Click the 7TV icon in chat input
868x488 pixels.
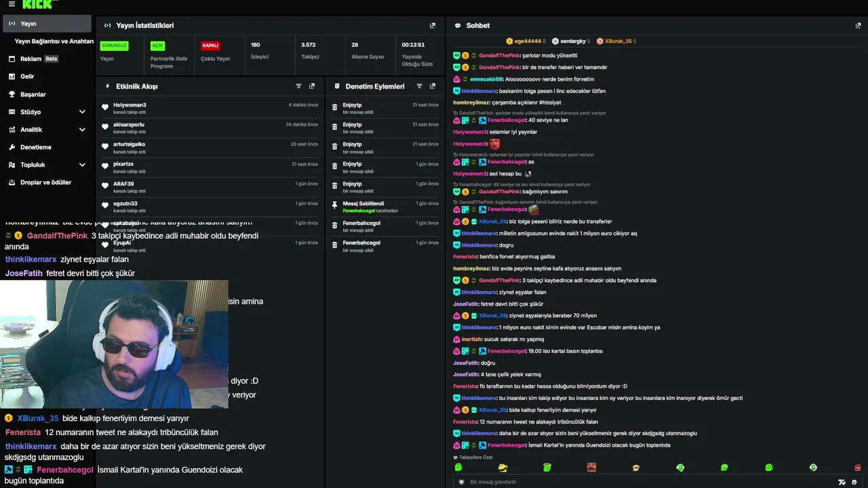click(842, 482)
